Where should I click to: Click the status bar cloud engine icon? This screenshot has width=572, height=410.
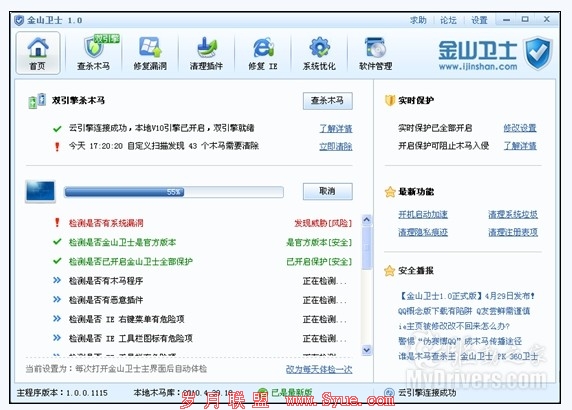389,392
